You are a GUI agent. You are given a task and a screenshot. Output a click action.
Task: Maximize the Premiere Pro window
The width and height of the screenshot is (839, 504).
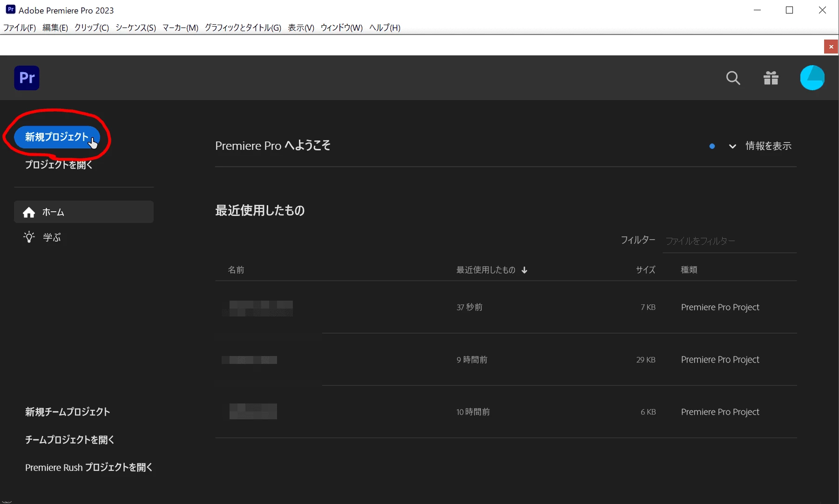(789, 10)
